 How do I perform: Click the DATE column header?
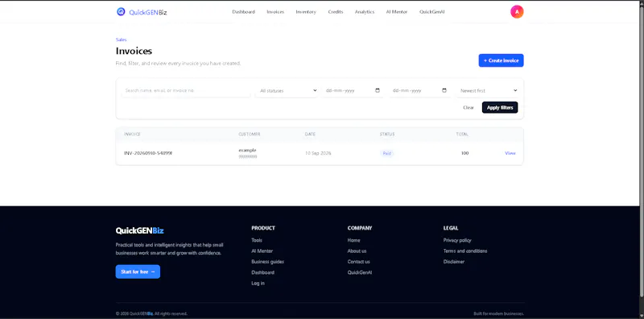click(310, 135)
